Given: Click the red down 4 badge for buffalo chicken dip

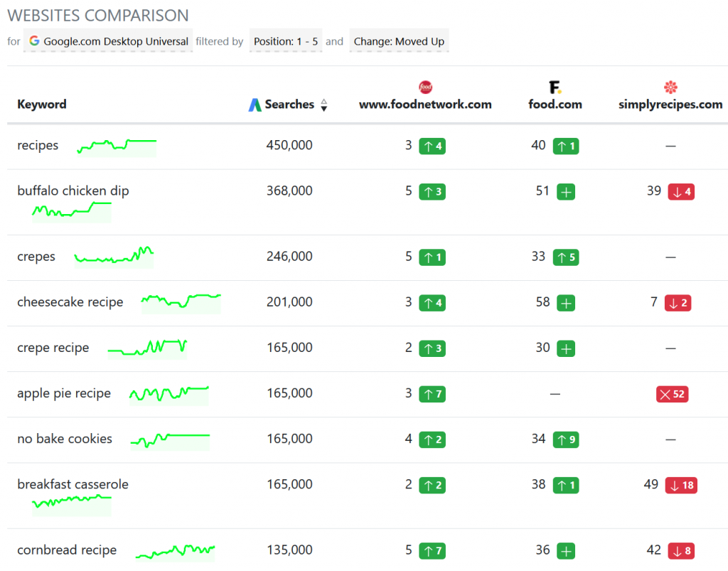Looking at the screenshot, I should 681,192.
